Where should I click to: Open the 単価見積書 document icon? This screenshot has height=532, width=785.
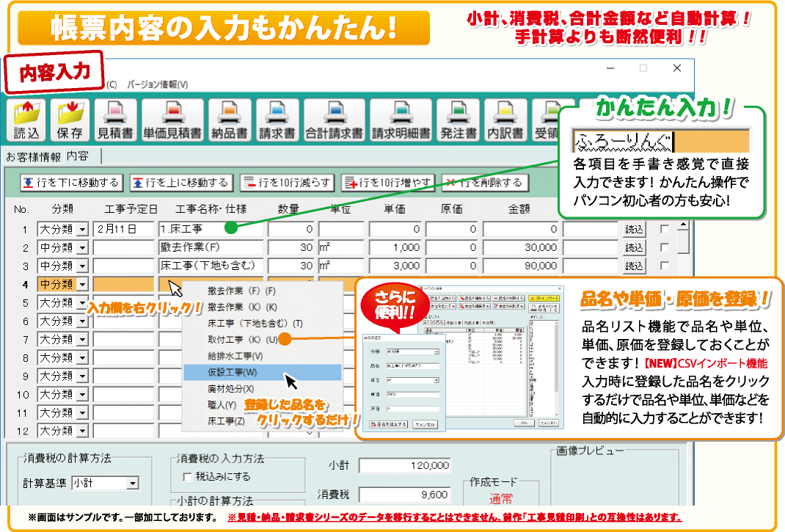click(172, 120)
